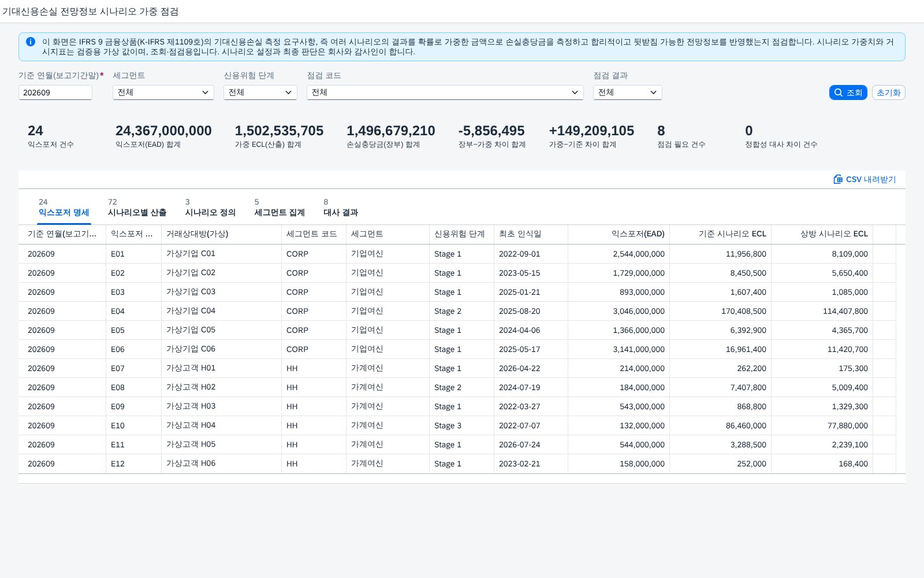Click the 최초 인식일 column header
Screen dimensions: 924x578
pos(531,234)
